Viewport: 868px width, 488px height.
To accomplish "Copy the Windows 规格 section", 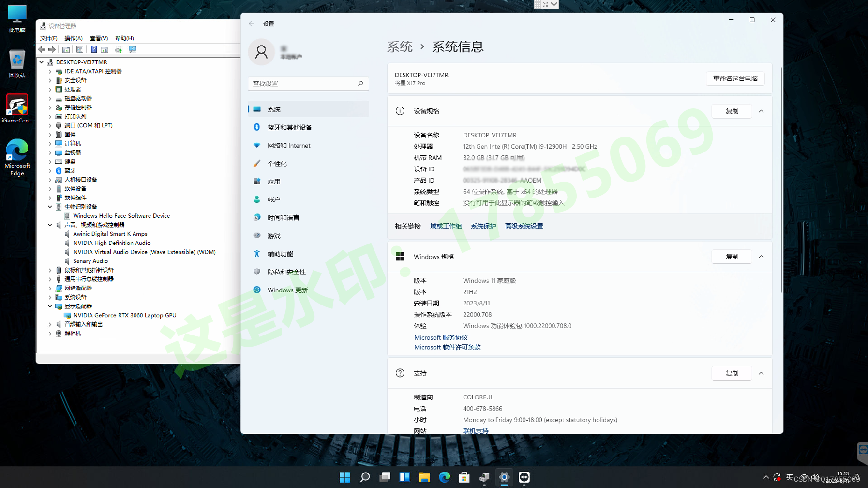I will click(x=732, y=257).
